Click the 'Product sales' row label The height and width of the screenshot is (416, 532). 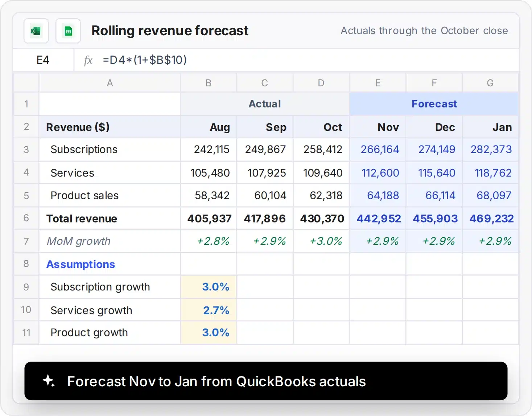[x=110, y=195]
